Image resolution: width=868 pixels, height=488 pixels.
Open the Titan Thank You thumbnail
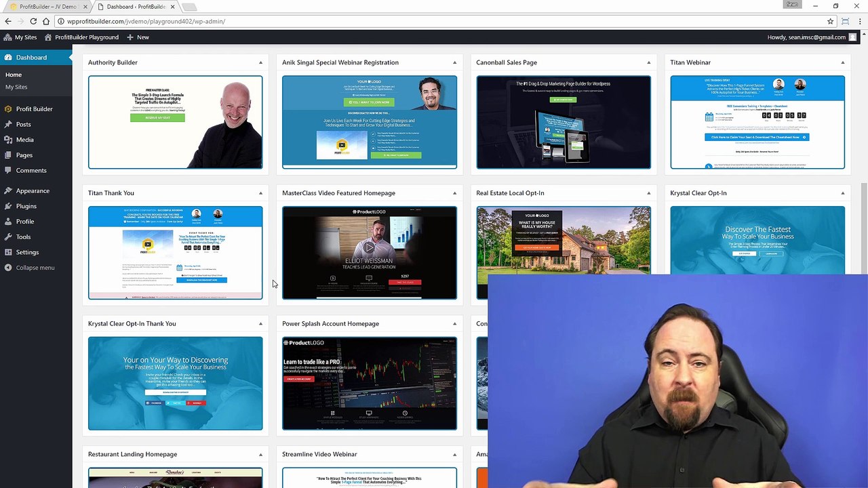click(175, 253)
